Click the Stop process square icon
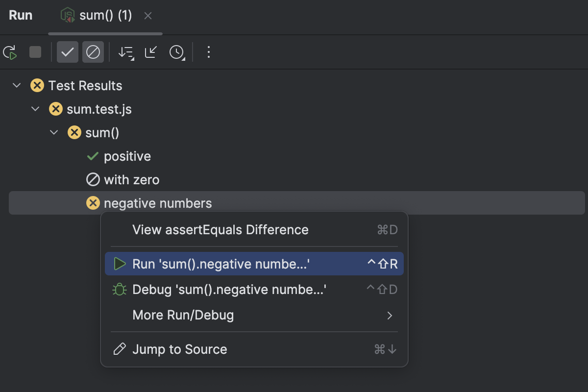The width and height of the screenshot is (588, 392). [x=35, y=52]
